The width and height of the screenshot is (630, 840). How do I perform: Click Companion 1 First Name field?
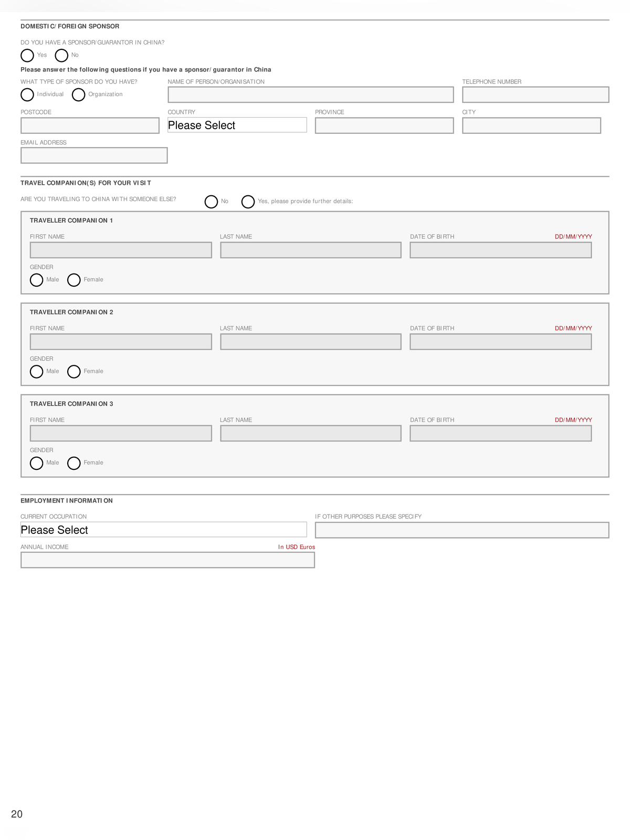121,250
